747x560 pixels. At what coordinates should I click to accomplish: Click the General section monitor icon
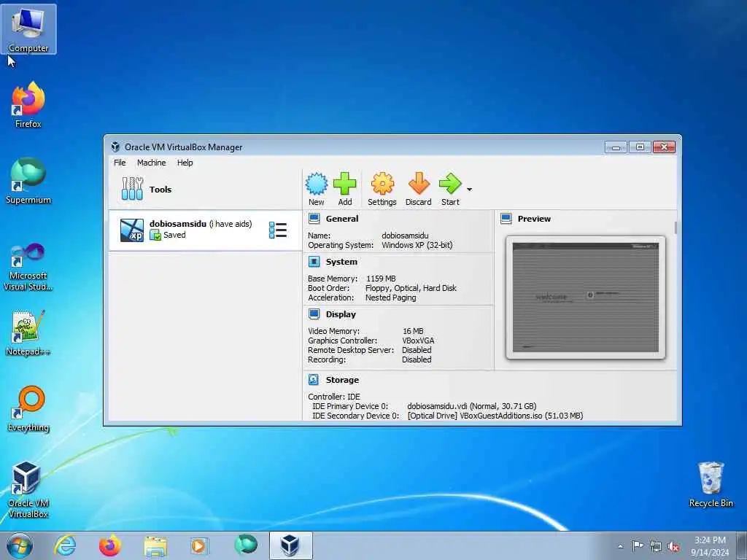point(314,219)
